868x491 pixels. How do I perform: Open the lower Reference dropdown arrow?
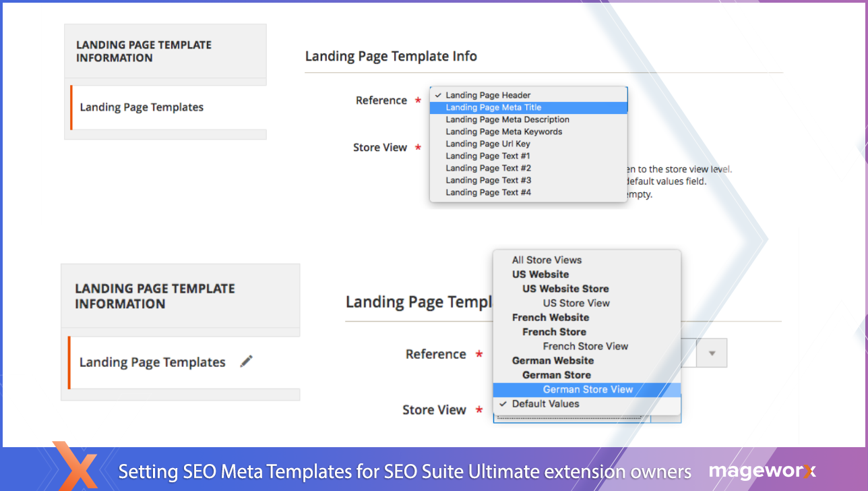tap(712, 353)
